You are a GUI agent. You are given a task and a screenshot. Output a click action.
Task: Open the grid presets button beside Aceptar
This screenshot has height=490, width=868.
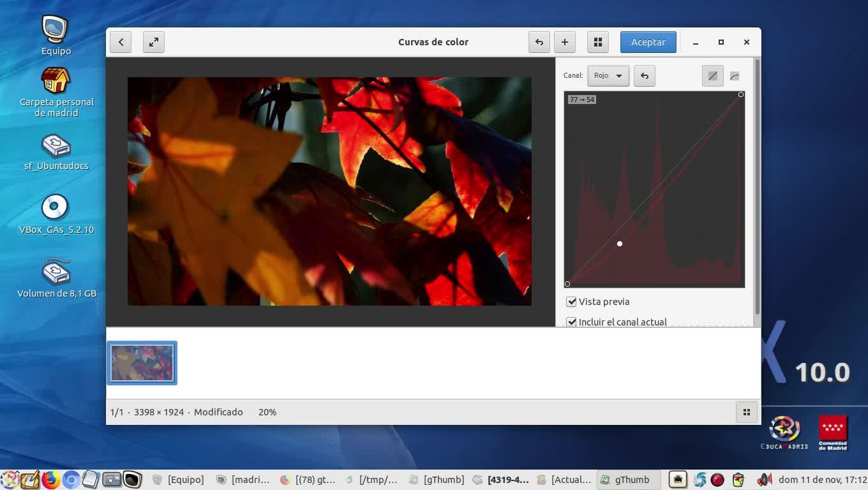(598, 42)
